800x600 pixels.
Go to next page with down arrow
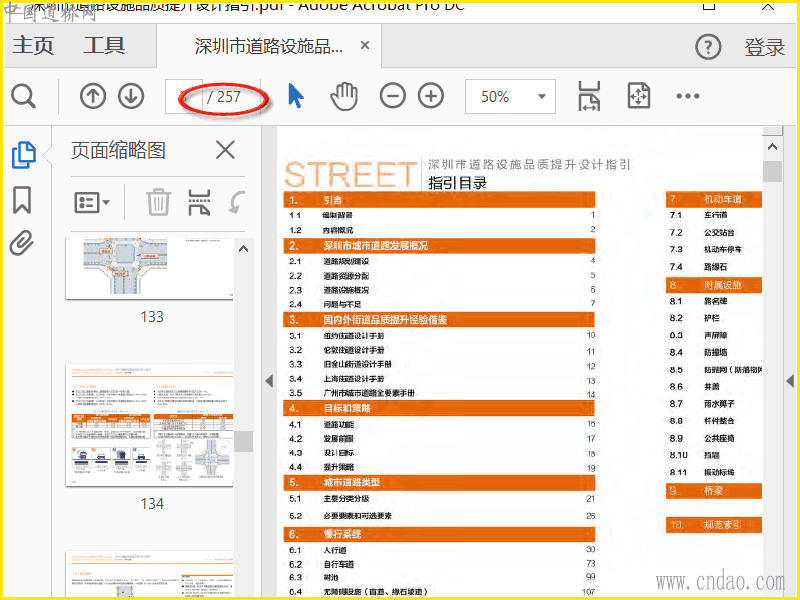click(x=131, y=96)
